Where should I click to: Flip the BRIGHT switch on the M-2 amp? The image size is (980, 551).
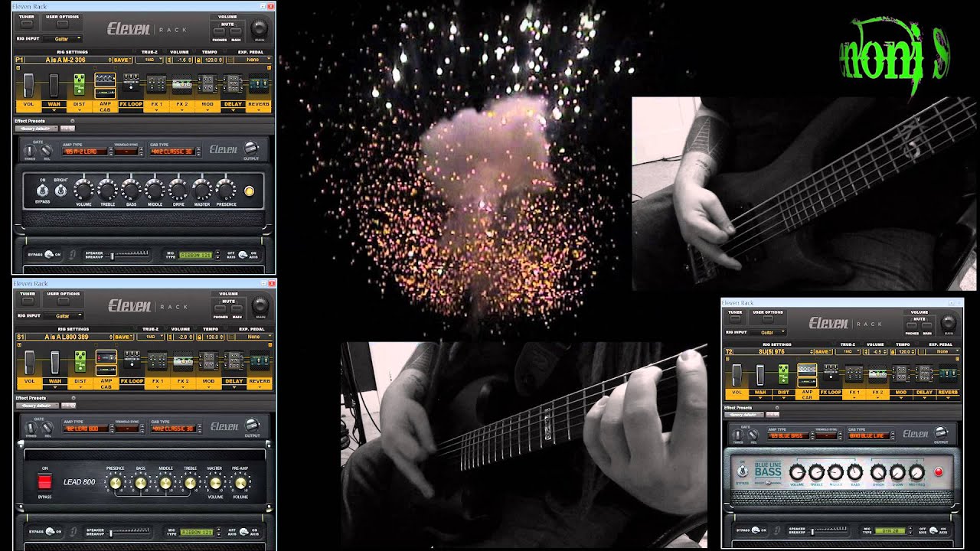tap(61, 189)
